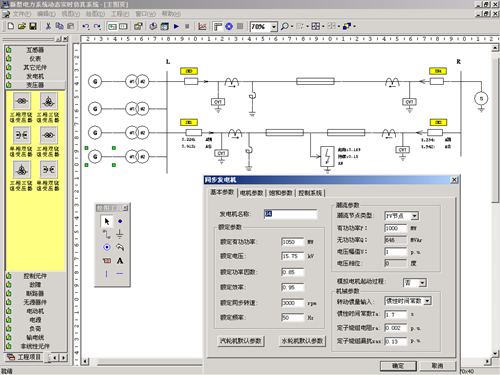The image size is (500, 375).
Task: Click the generator name input field
Action: (290, 214)
